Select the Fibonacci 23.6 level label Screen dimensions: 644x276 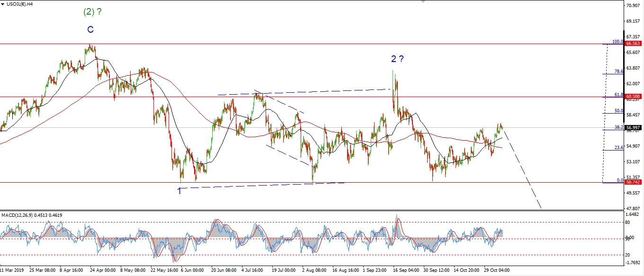click(618, 148)
